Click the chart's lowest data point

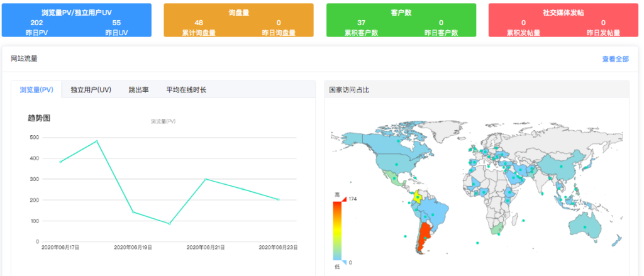click(169, 224)
